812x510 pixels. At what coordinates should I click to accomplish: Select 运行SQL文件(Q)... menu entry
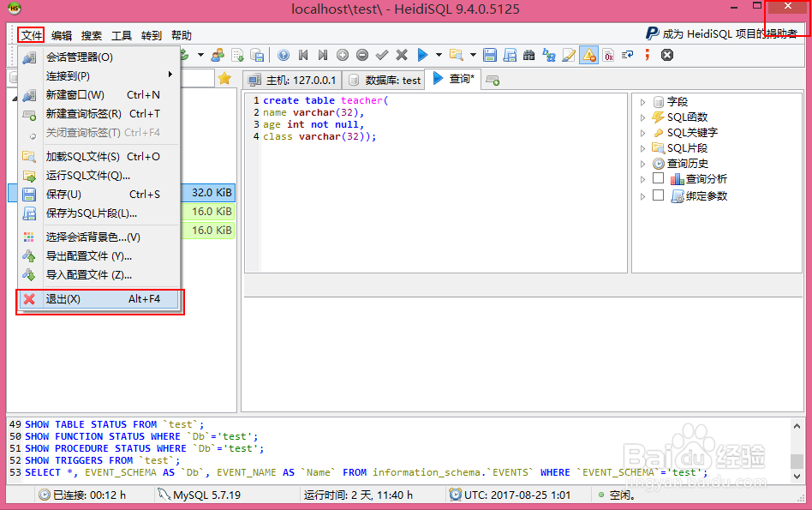point(99,175)
